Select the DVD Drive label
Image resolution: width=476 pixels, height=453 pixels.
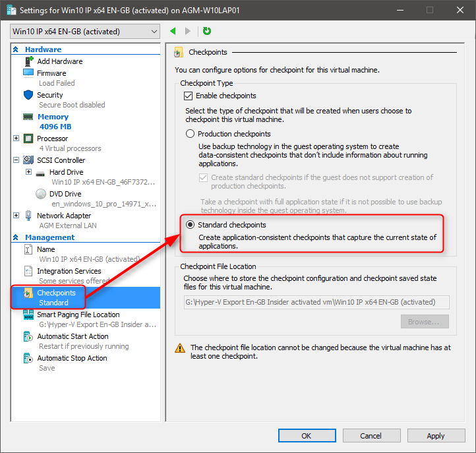[65, 194]
